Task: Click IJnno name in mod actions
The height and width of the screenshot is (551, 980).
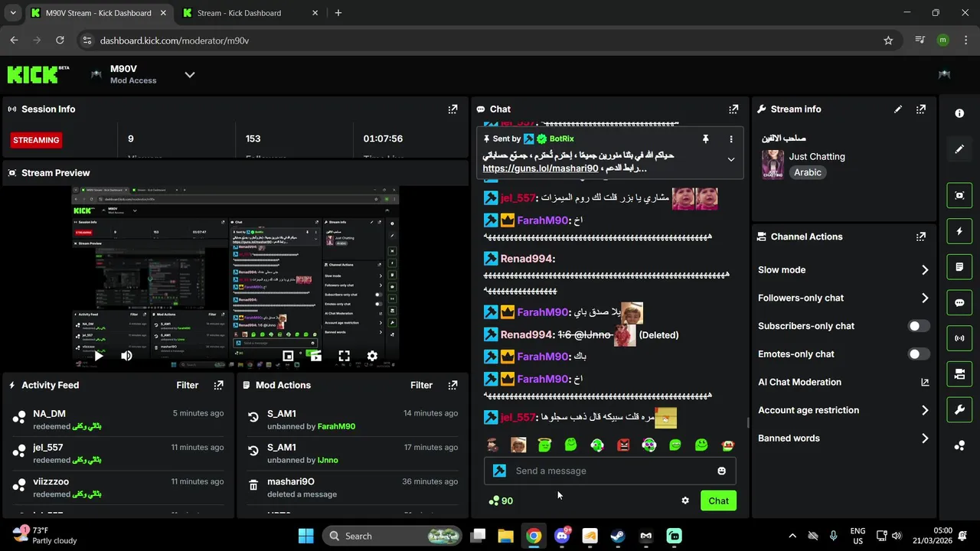Action: click(x=328, y=460)
